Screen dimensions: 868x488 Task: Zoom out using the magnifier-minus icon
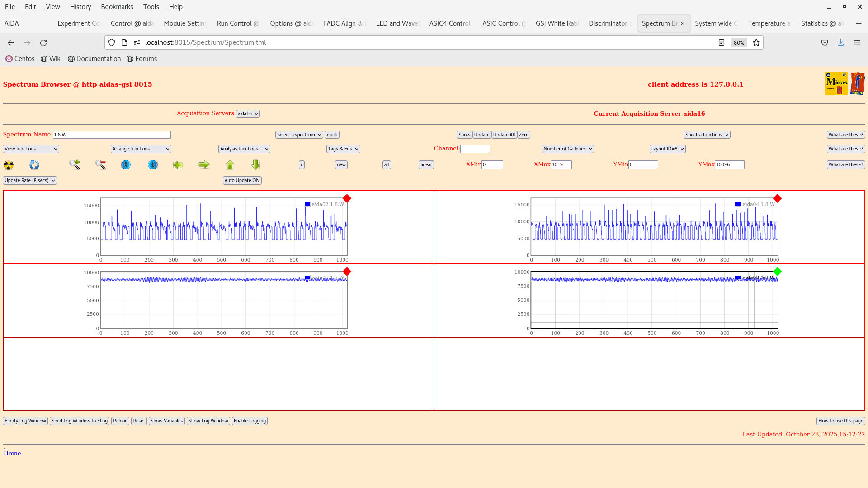click(100, 165)
